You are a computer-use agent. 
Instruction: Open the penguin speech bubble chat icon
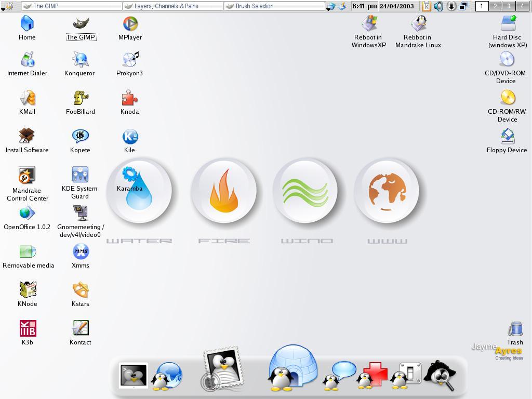coord(339,376)
